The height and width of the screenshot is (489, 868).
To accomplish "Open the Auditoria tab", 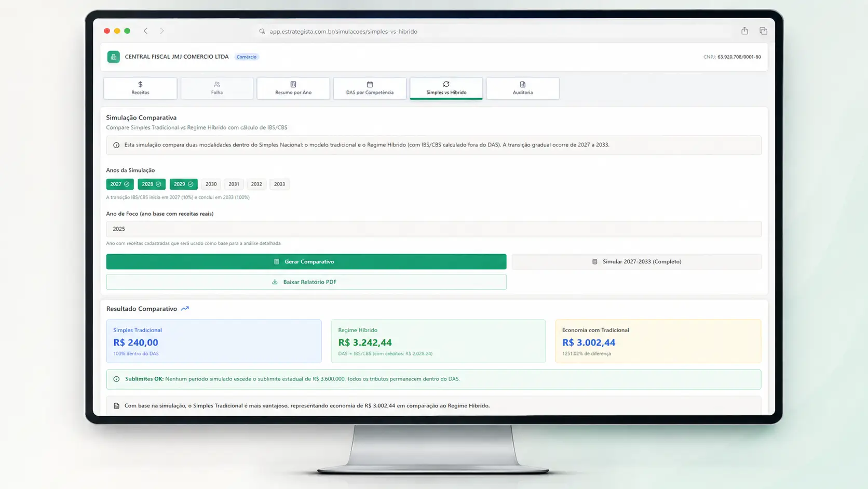I will point(523,88).
